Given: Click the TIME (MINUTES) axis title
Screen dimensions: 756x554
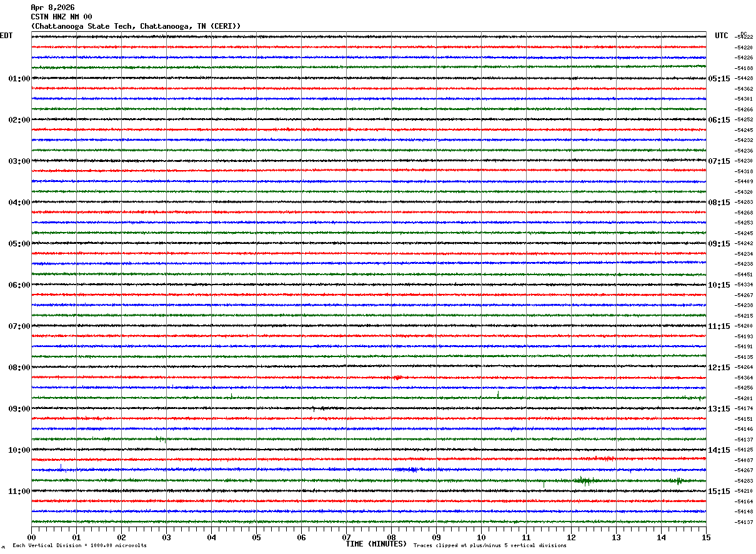Looking at the screenshot, I should (376, 544).
